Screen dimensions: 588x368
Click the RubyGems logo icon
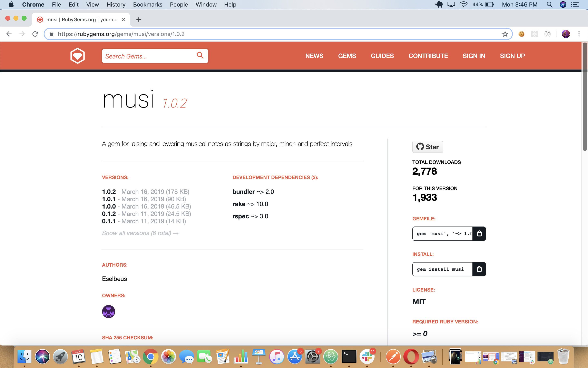click(x=78, y=56)
